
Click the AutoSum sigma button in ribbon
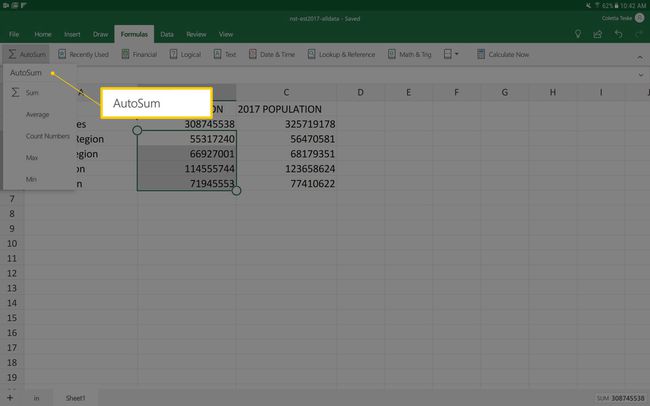click(27, 54)
